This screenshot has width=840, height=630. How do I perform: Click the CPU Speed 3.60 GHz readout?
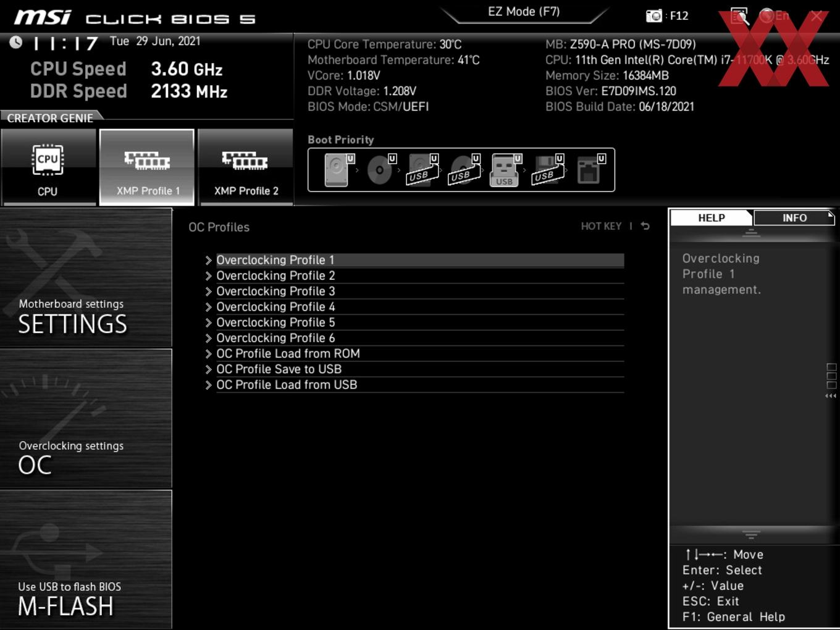point(126,69)
